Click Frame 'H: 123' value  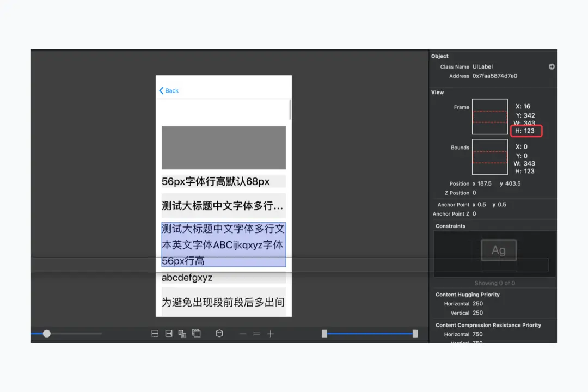point(525,131)
